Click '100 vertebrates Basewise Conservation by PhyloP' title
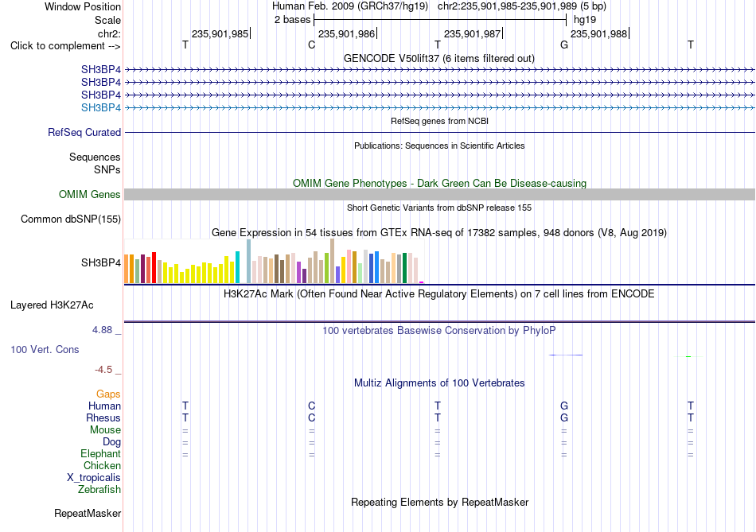The image size is (756, 532). (x=438, y=331)
